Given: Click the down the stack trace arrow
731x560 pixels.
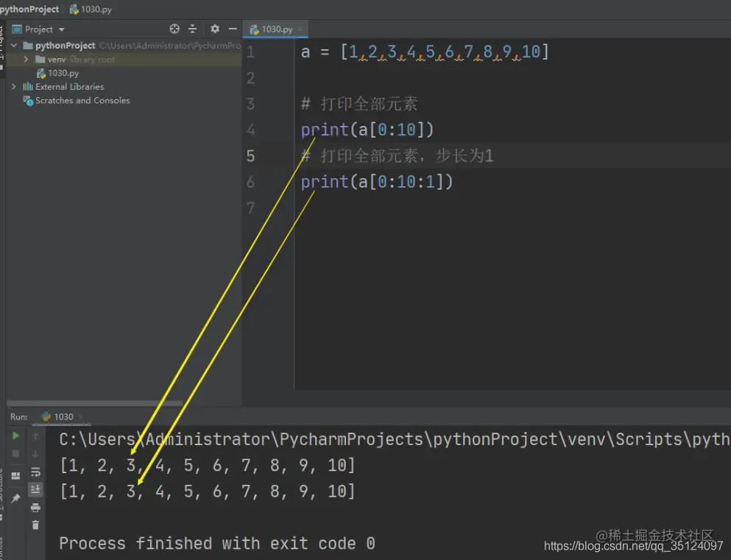Looking at the screenshot, I should [35, 454].
